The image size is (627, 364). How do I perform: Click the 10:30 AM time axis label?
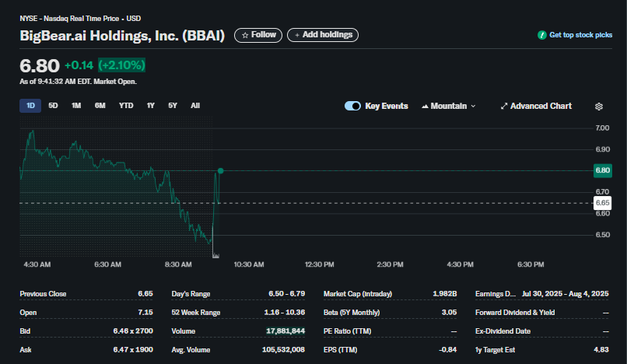coord(249,264)
